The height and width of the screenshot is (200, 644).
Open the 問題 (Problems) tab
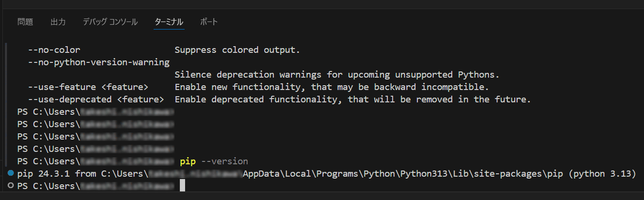coord(25,22)
